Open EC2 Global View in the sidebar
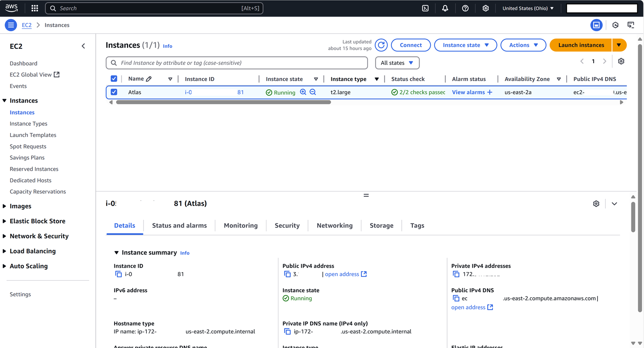 tap(35, 75)
